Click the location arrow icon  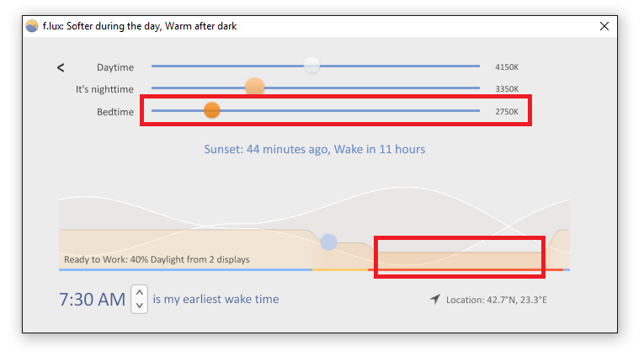[x=434, y=299]
